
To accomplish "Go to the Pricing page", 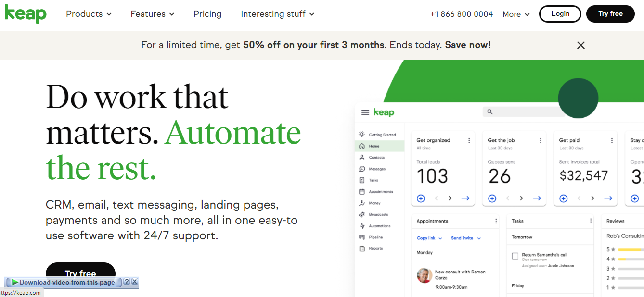I will coord(207,14).
